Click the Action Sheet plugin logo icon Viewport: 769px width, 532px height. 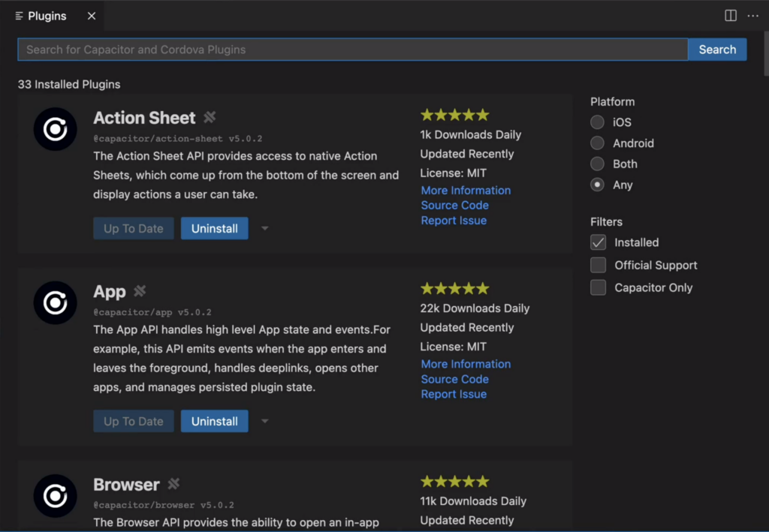point(55,129)
